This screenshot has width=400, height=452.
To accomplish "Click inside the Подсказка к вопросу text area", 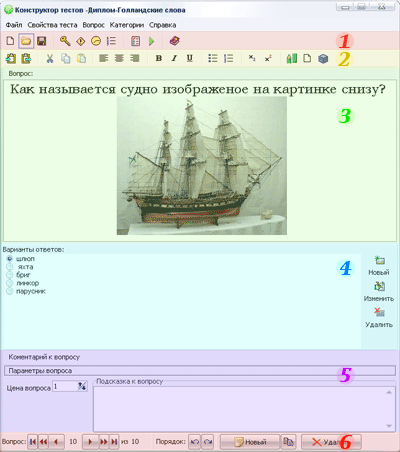I will click(239, 409).
